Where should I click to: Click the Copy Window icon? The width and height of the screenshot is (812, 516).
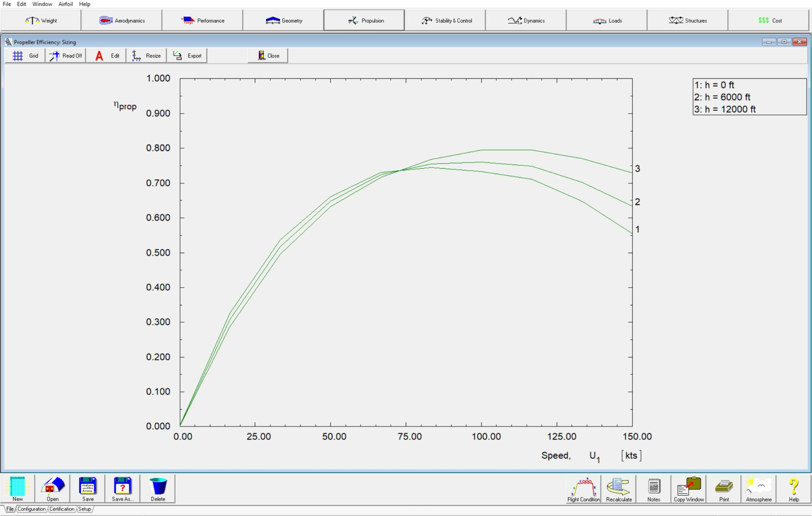(x=689, y=488)
